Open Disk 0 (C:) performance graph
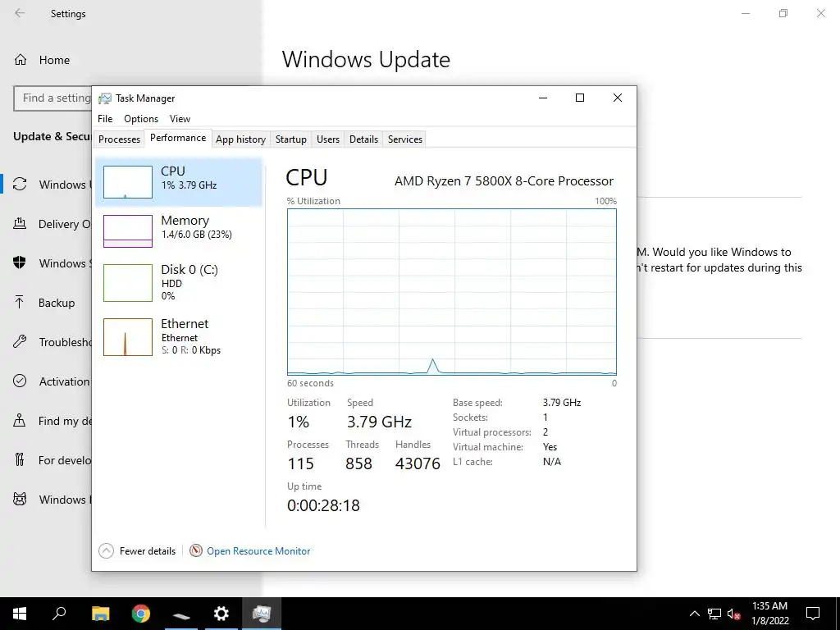 point(127,283)
